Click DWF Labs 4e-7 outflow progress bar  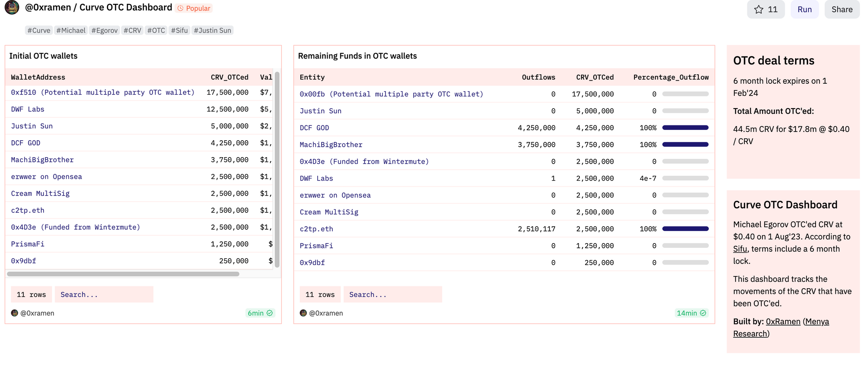685,178
